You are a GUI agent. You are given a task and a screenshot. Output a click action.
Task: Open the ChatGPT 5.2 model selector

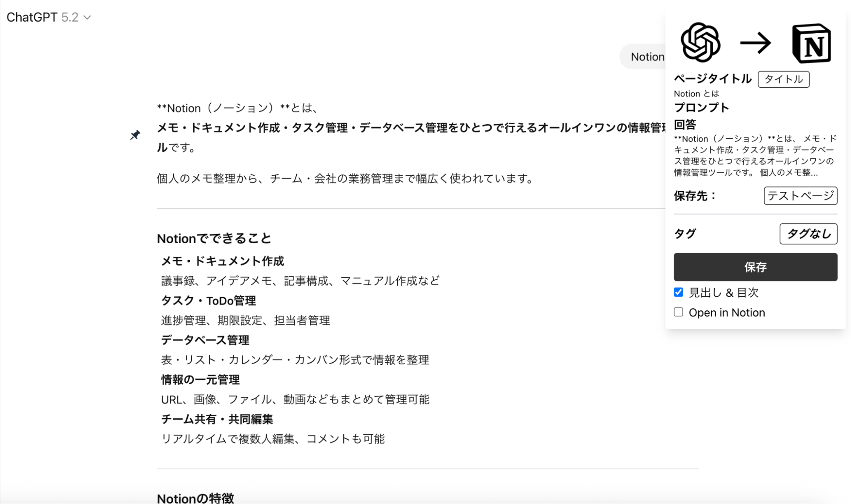pyautogui.click(x=49, y=17)
